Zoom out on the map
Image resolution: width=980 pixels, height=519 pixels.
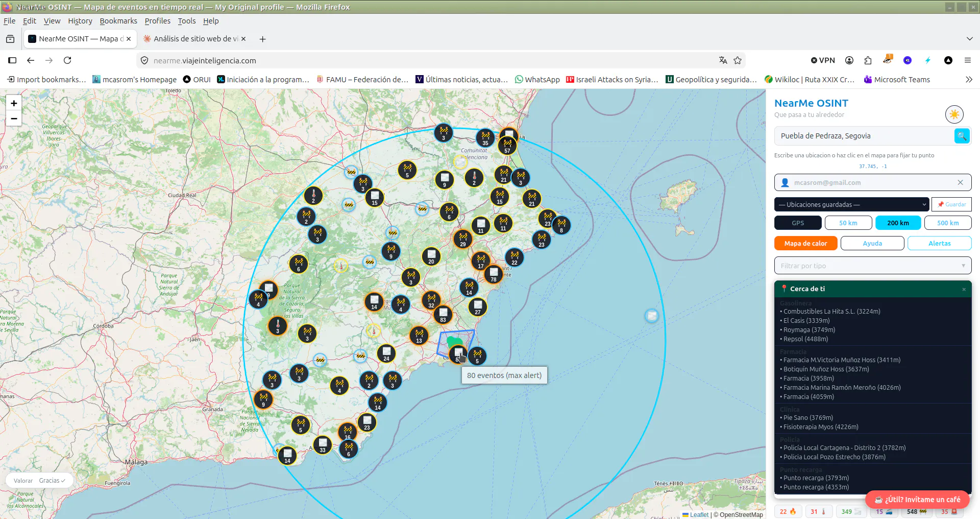(x=14, y=119)
